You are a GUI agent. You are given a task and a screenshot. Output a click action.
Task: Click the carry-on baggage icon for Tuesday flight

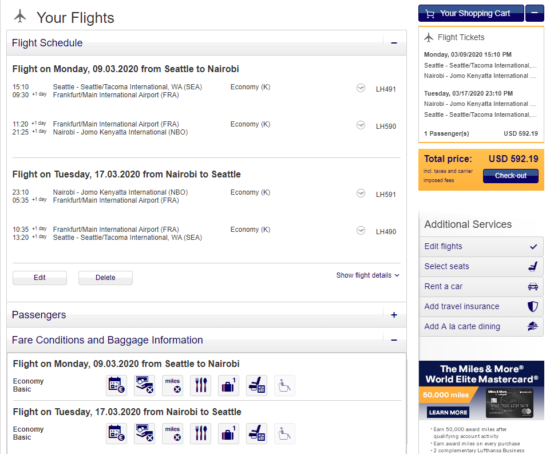click(229, 434)
